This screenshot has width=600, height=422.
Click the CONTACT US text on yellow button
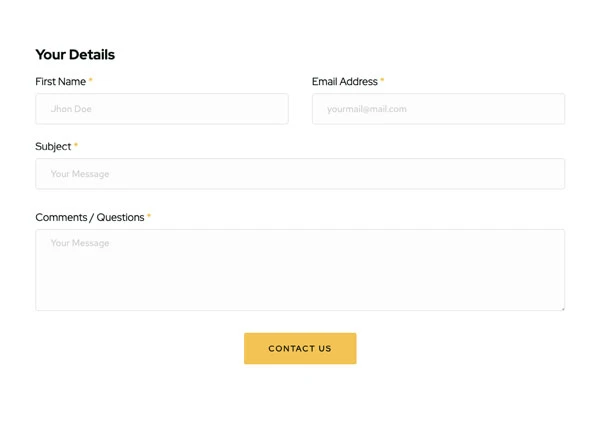point(300,349)
